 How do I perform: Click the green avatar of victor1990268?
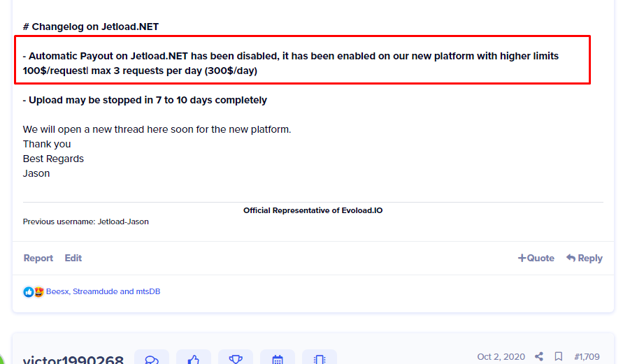point(6,356)
